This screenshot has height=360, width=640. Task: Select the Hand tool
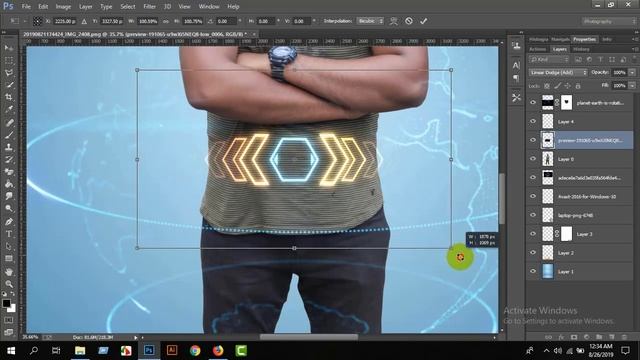click(9, 271)
